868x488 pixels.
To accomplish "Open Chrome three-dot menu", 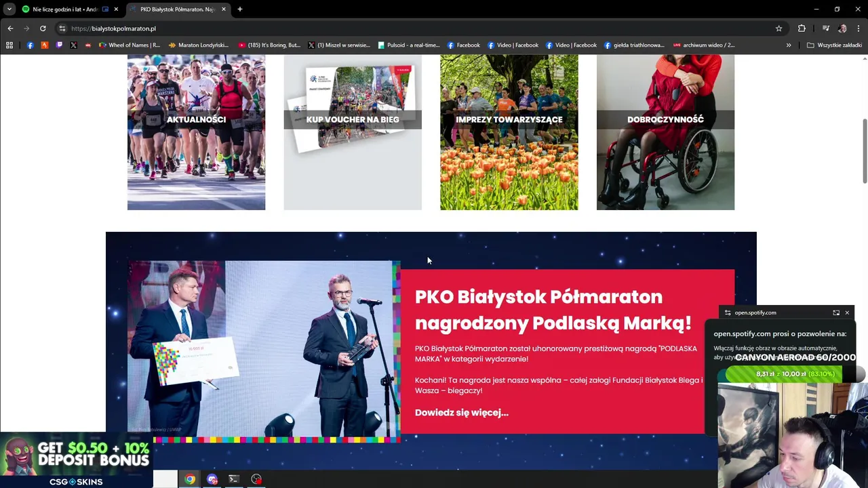I will coord(859,28).
